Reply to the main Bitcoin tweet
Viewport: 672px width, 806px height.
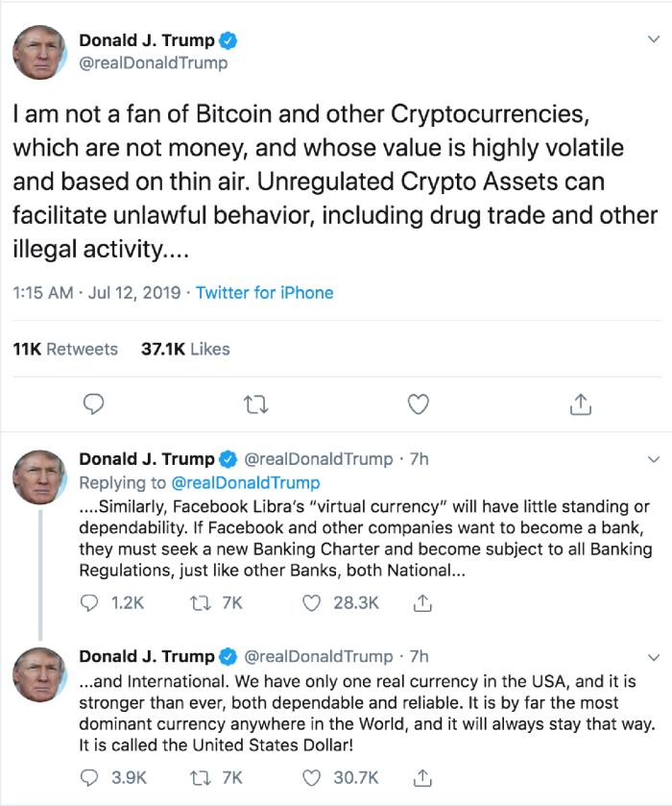pos(92,405)
